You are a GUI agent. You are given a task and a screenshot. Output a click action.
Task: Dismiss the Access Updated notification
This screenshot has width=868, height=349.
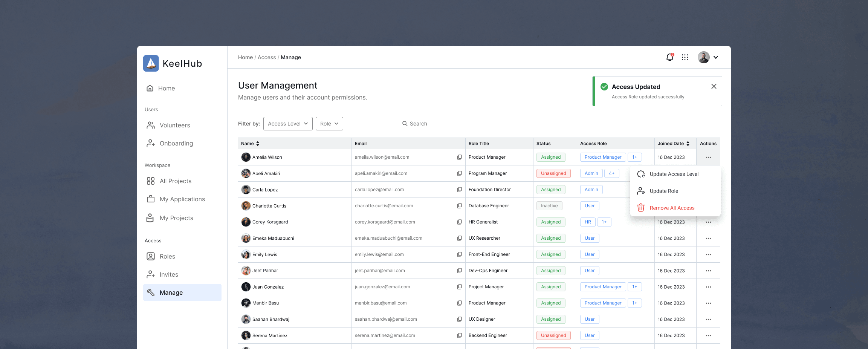point(714,86)
